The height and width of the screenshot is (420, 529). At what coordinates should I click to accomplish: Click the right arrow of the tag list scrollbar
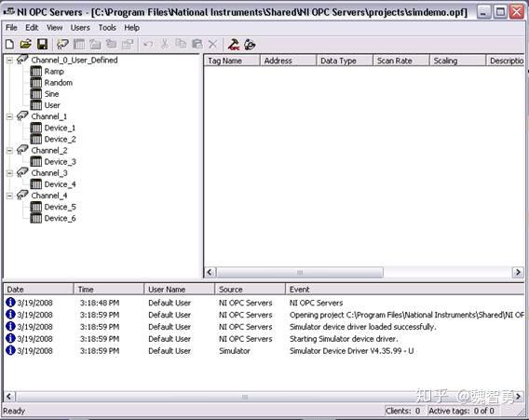point(518,272)
